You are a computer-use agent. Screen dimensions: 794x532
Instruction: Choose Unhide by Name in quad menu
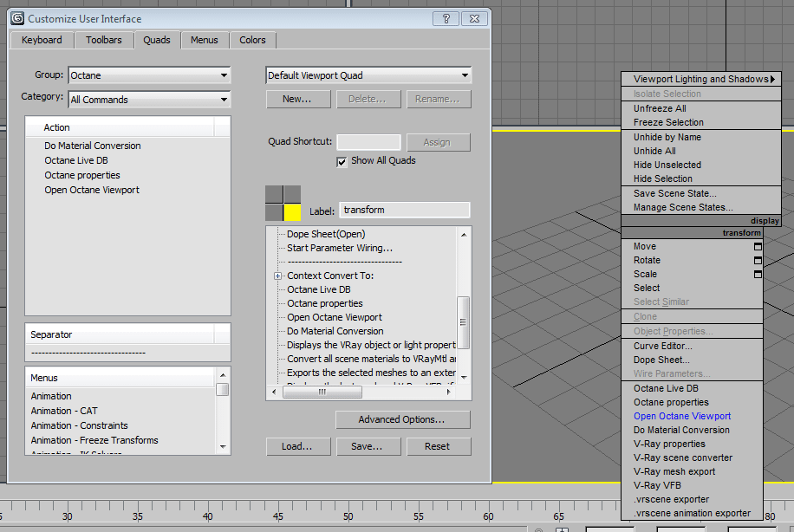667,137
